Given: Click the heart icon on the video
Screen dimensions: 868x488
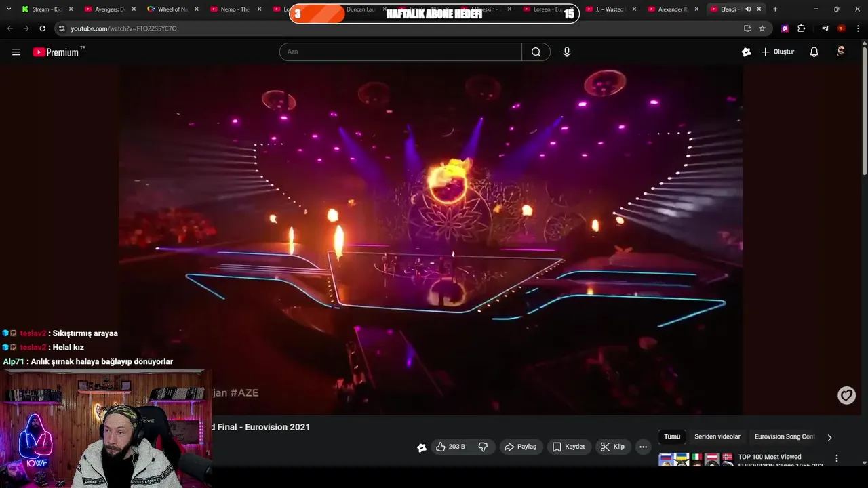Looking at the screenshot, I should (846, 395).
